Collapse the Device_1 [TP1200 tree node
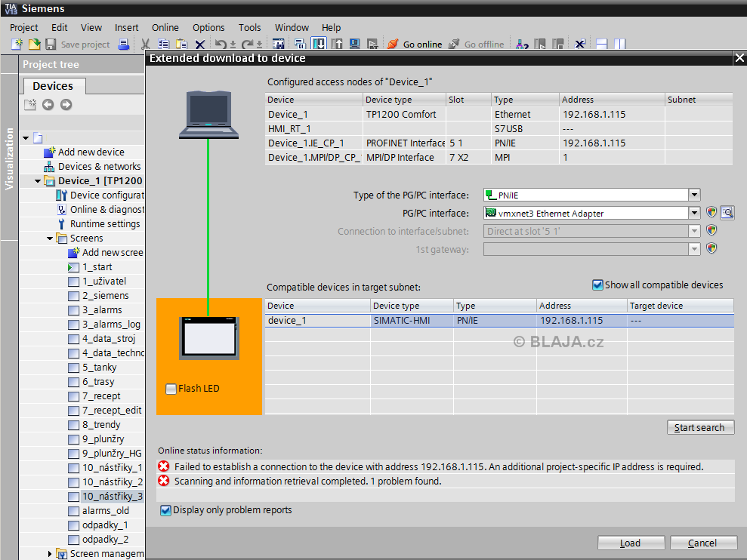This screenshot has height=560, width=747. (x=38, y=181)
